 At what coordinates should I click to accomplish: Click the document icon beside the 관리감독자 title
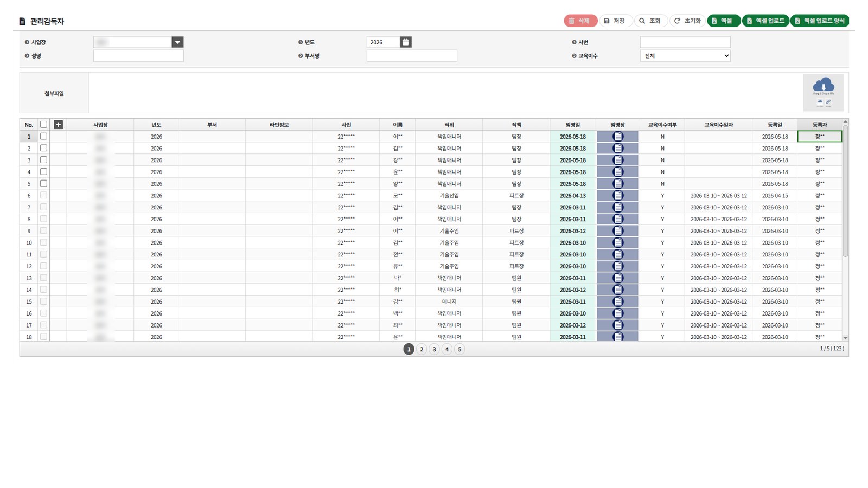22,21
